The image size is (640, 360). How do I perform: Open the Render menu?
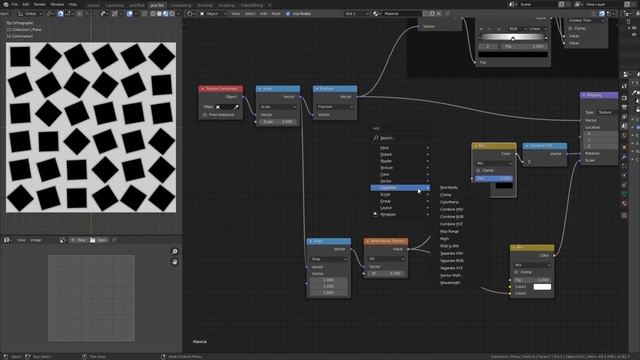[x=40, y=4]
